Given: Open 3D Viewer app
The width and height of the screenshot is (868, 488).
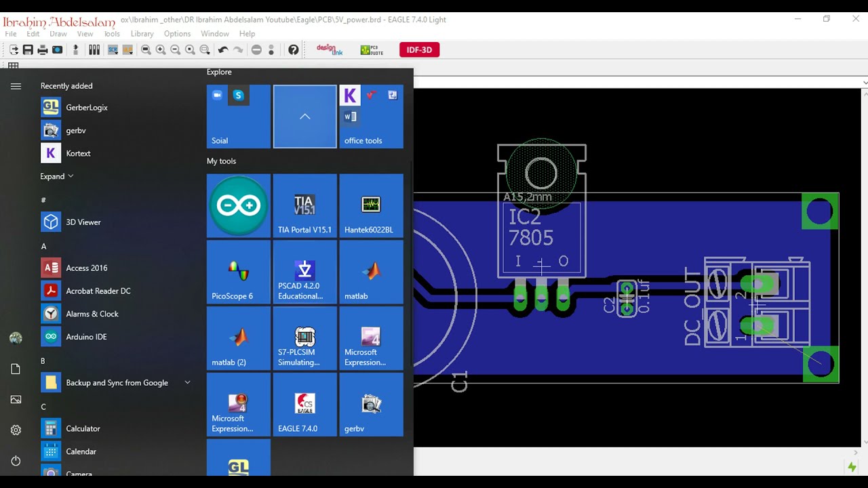Looking at the screenshot, I should 115,222.
